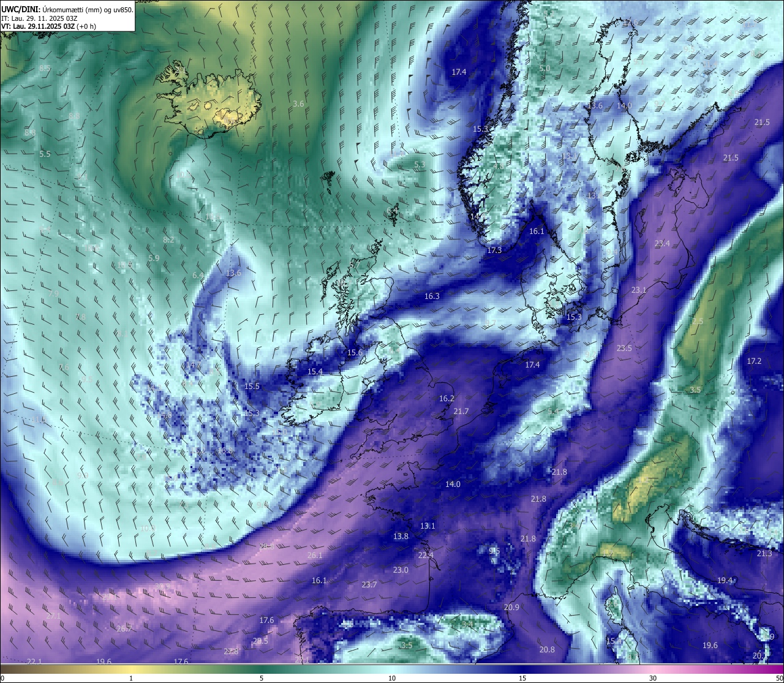784x683 pixels.
Task: Click the colour scale tick label '30'
Action: click(x=653, y=678)
